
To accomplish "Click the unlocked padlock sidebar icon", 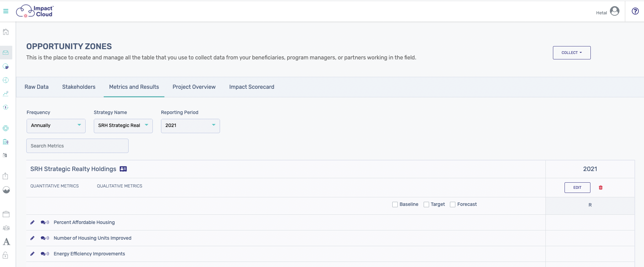I will [x=5, y=255].
